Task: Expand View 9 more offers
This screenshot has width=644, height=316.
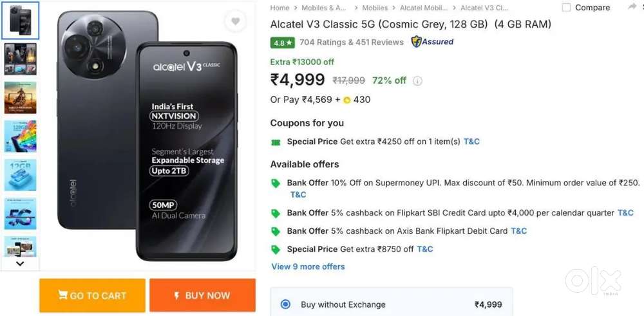Action: tap(308, 266)
